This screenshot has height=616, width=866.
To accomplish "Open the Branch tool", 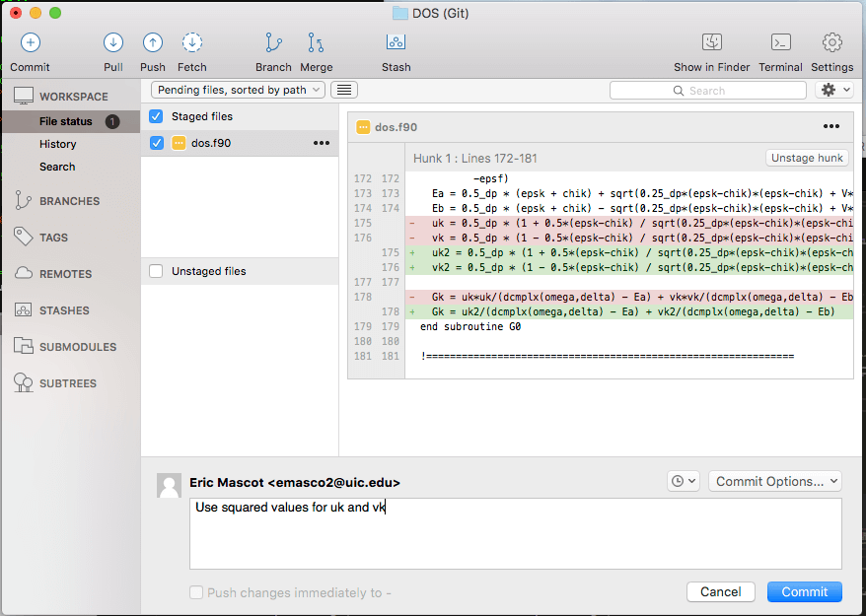I will (273, 42).
